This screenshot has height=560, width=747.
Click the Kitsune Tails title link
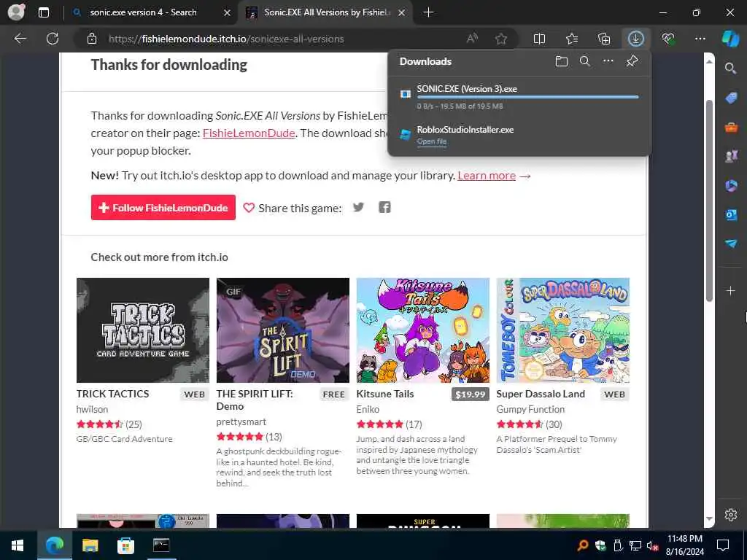pos(385,394)
